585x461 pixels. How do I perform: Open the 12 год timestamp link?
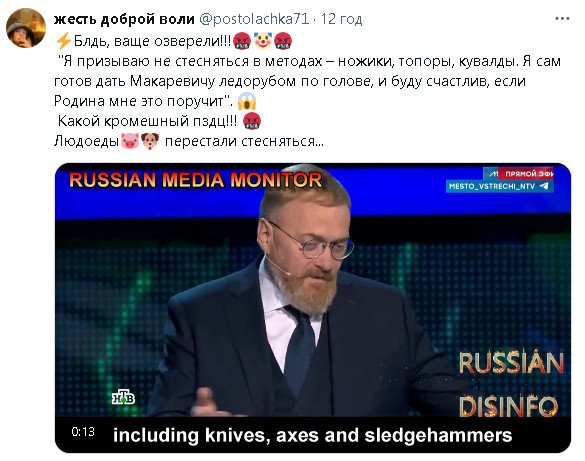(342, 19)
